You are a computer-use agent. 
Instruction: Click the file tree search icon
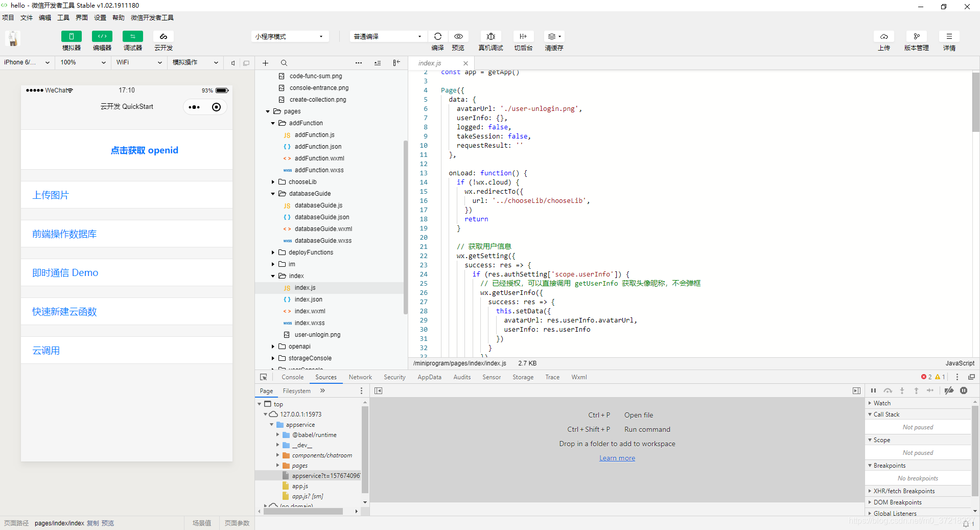pyautogui.click(x=284, y=63)
